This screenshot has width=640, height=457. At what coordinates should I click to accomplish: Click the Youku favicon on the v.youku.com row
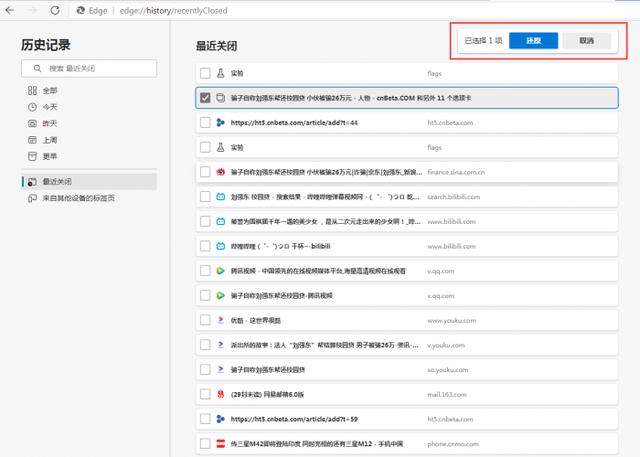tap(220, 345)
